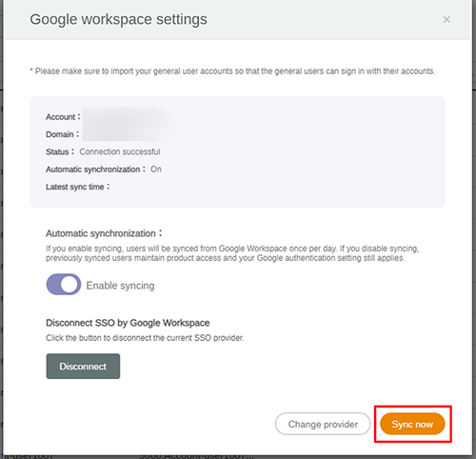476x459 pixels.
Task: Click the Automatic synchronization section heading
Action: click(104, 233)
